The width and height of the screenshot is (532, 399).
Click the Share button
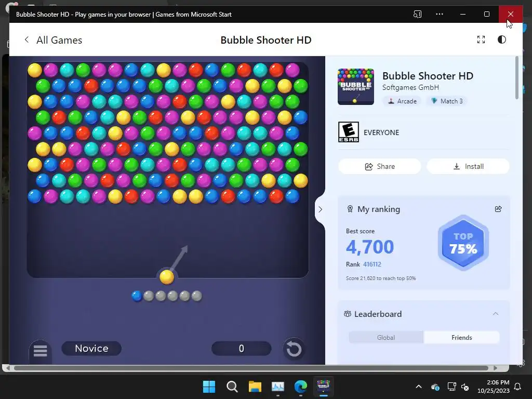[380, 166]
